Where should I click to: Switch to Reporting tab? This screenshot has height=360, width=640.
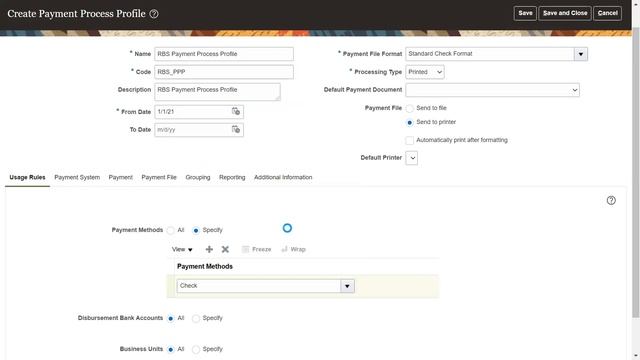pyautogui.click(x=232, y=177)
